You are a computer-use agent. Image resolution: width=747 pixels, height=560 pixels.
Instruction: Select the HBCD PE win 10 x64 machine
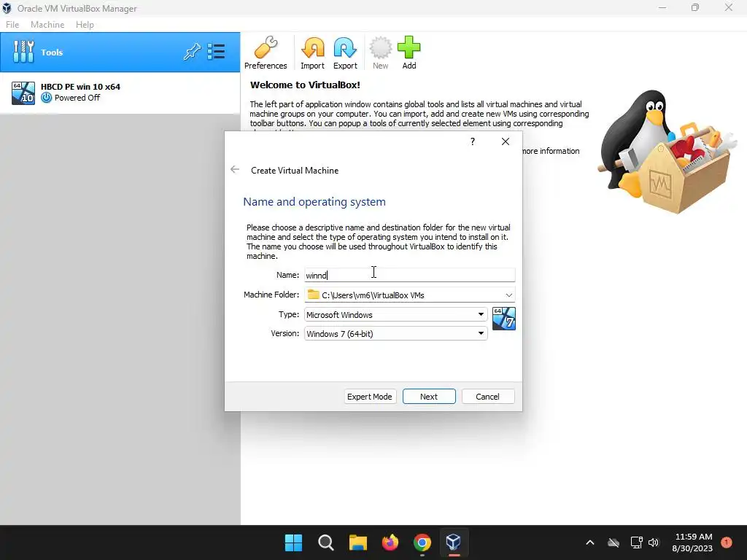click(x=120, y=93)
